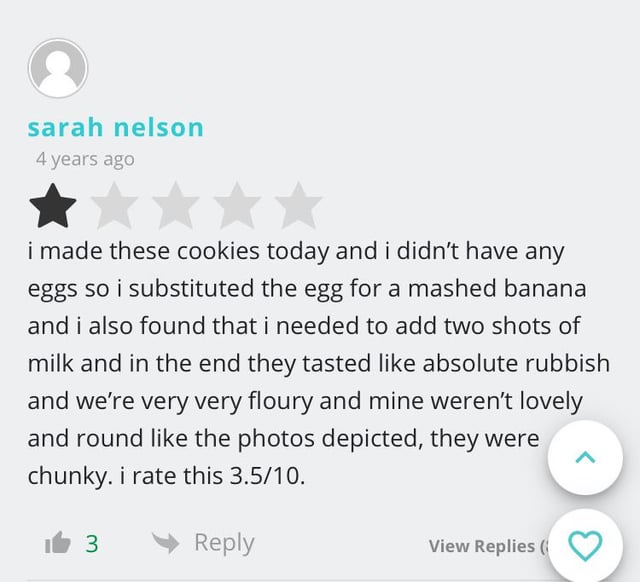Click the fifth rating star

pos(298,206)
